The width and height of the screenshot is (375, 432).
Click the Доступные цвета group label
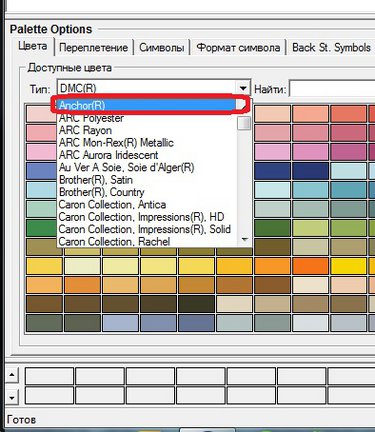[x=69, y=68]
